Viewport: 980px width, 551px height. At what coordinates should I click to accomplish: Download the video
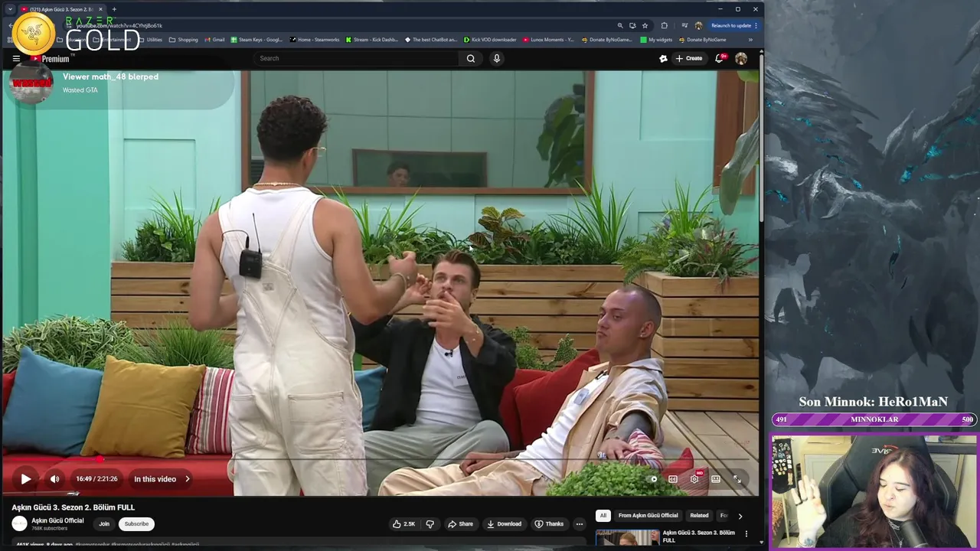point(504,524)
